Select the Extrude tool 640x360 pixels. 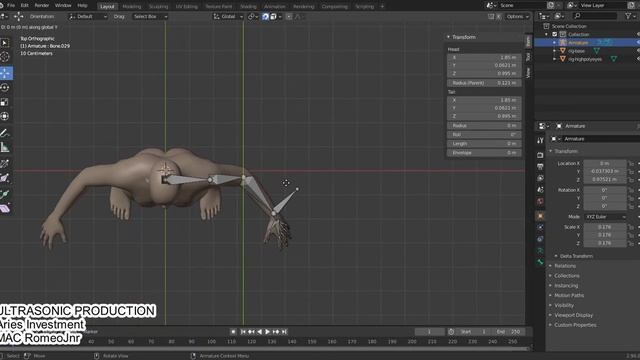pos(5,194)
